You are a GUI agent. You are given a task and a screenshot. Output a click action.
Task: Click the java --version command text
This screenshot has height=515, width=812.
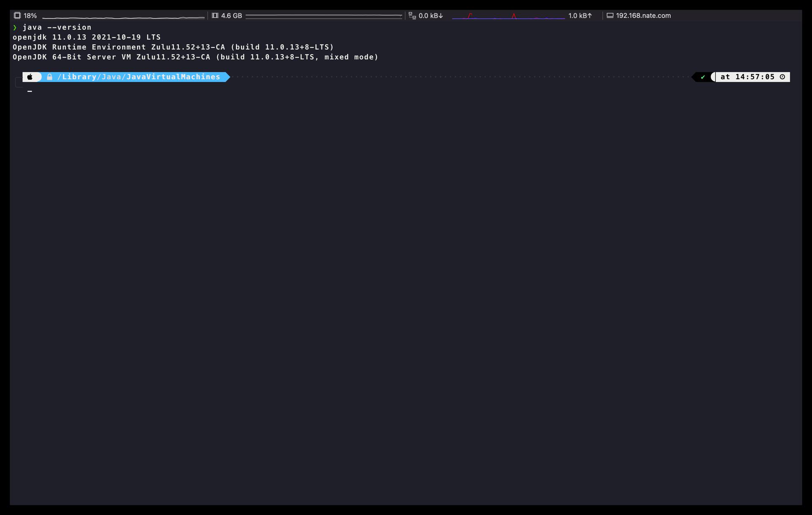[x=57, y=27]
